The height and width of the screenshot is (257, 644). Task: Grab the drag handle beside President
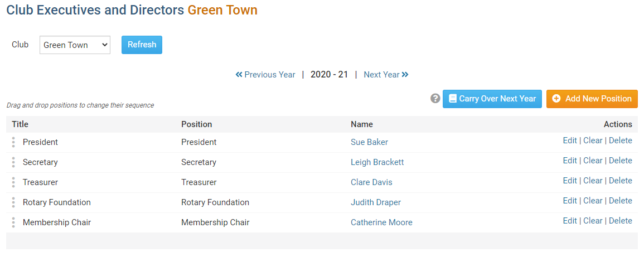pos(13,142)
